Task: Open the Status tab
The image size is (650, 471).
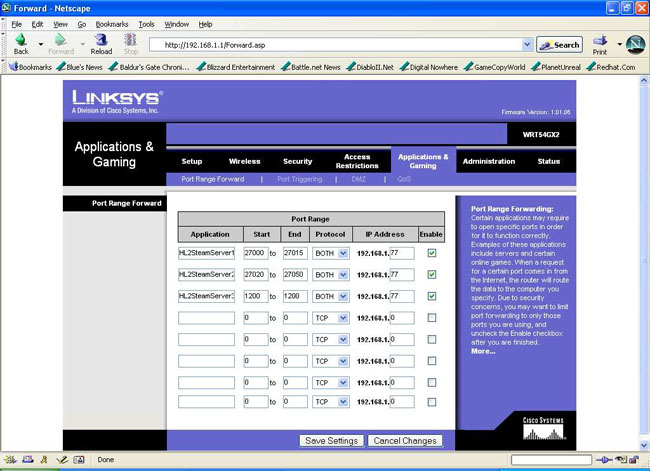Action: tap(548, 161)
